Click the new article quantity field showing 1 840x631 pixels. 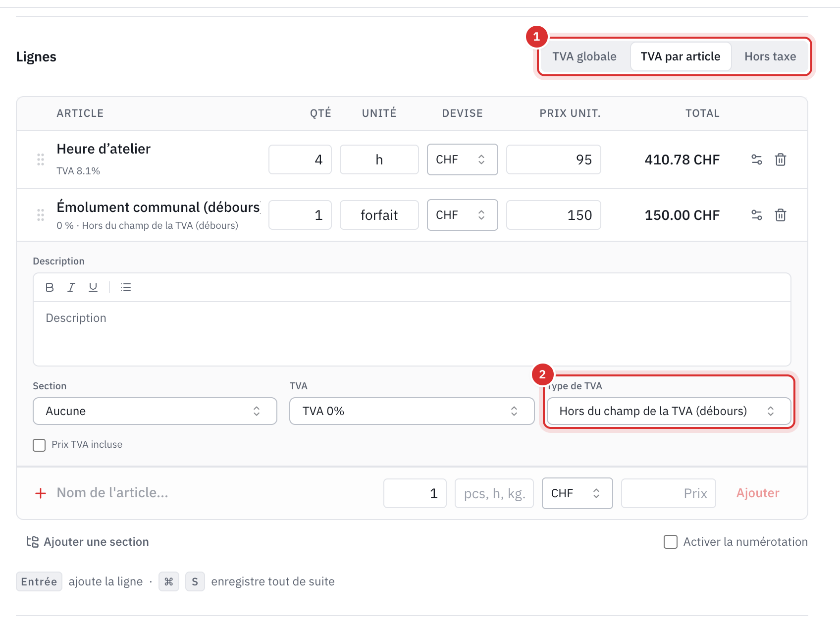click(415, 493)
